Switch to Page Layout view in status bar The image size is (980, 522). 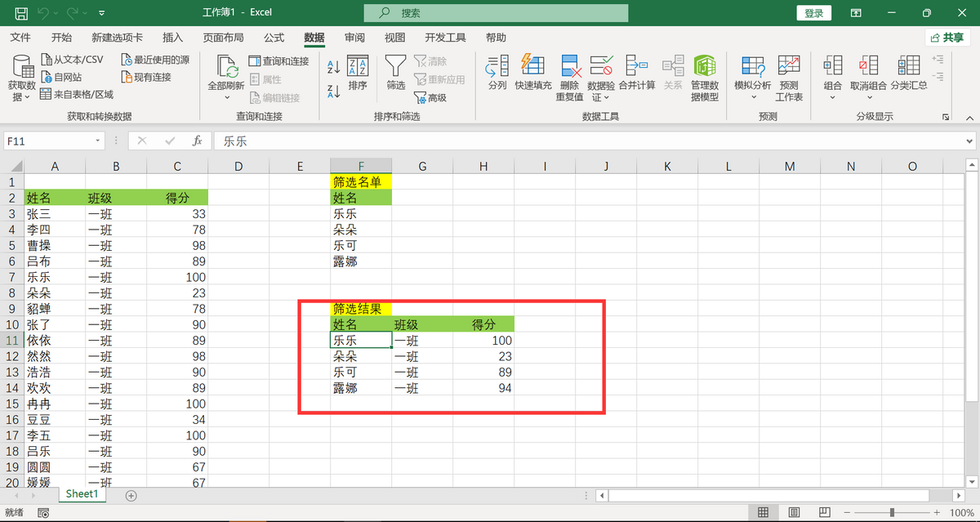pyautogui.click(x=795, y=512)
